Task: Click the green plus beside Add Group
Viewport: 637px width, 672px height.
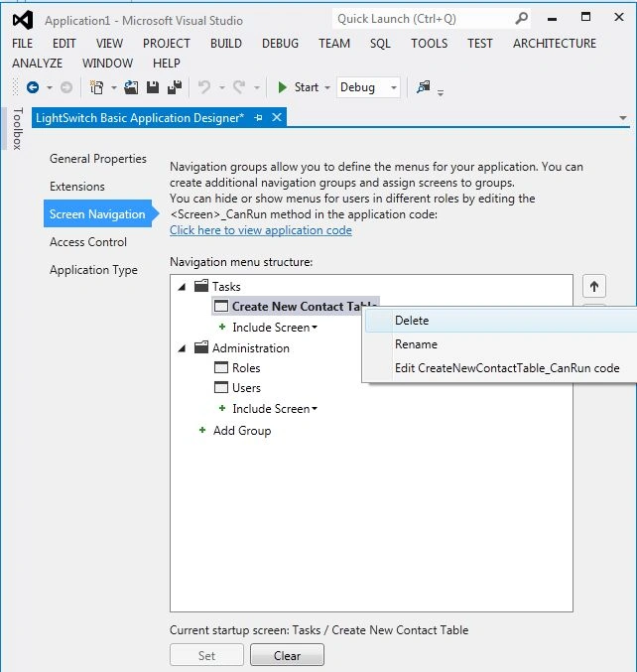Action: (202, 430)
